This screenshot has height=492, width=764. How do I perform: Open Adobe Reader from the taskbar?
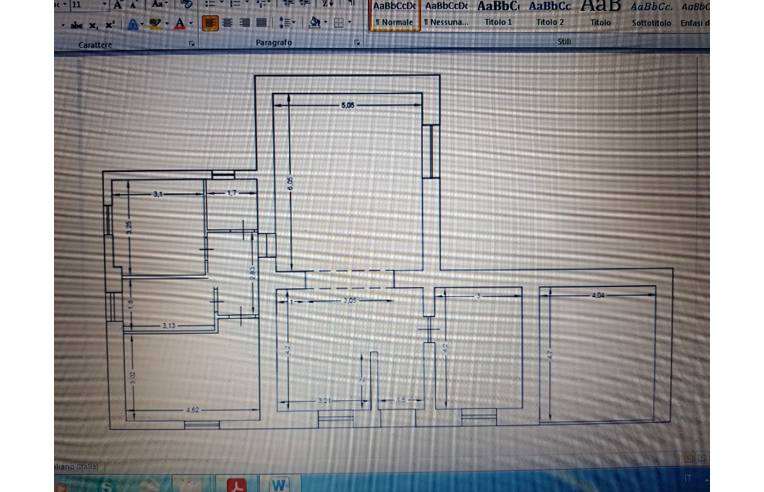click(239, 484)
